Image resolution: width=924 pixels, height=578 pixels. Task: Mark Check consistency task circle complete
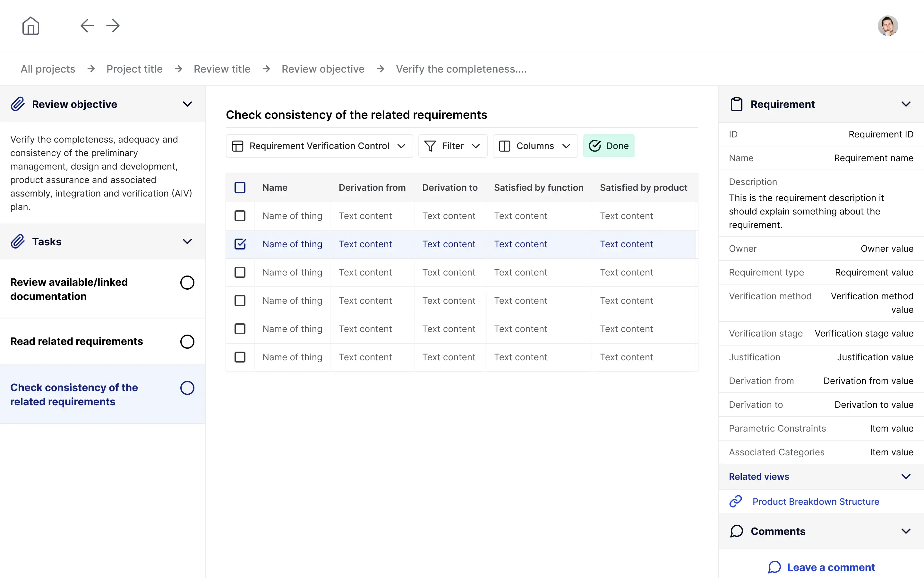(x=187, y=388)
